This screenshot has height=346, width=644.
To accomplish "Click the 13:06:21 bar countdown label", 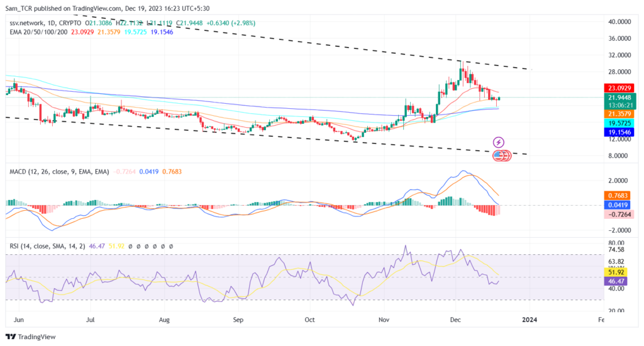I will click(619, 105).
